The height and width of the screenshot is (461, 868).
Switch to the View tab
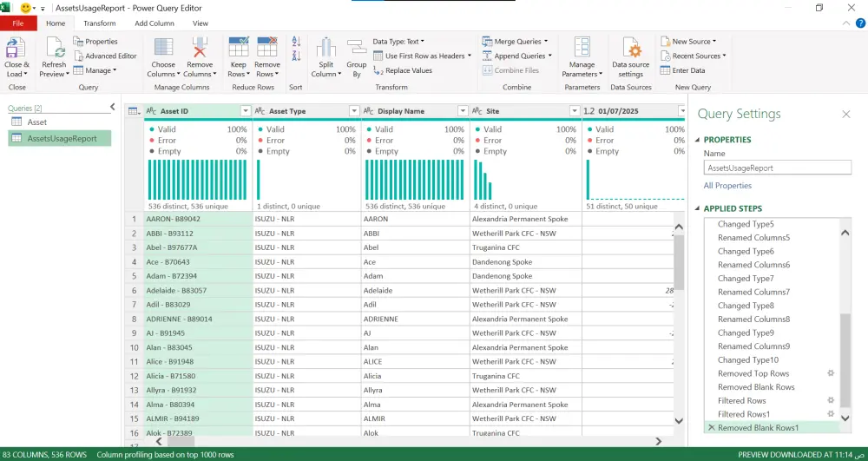click(x=201, y=23)
